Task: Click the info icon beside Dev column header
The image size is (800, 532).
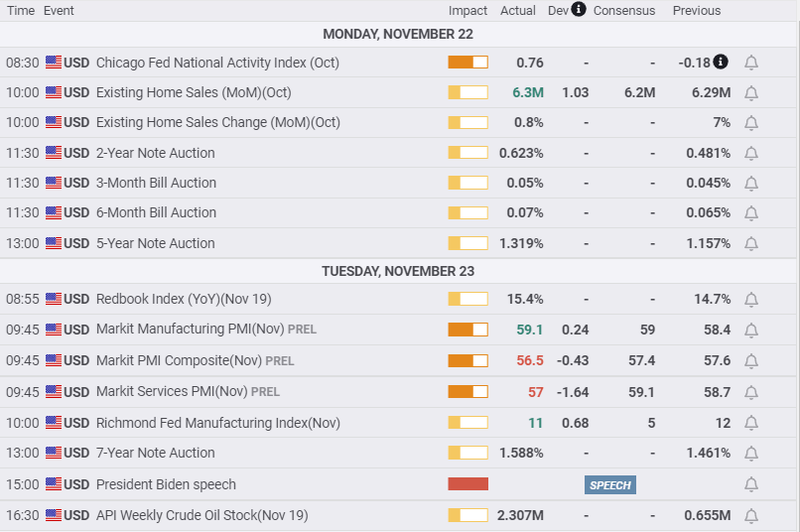Action: click(579, 10)
